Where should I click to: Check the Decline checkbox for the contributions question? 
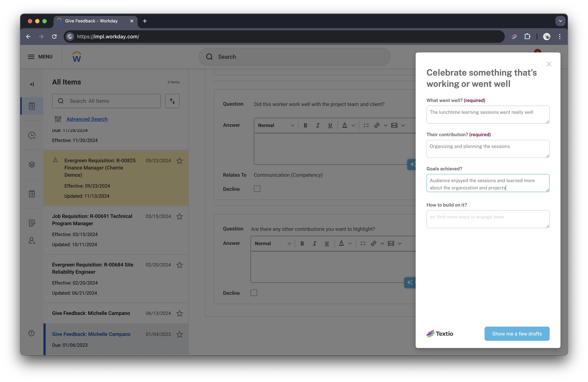coord(254,293)
